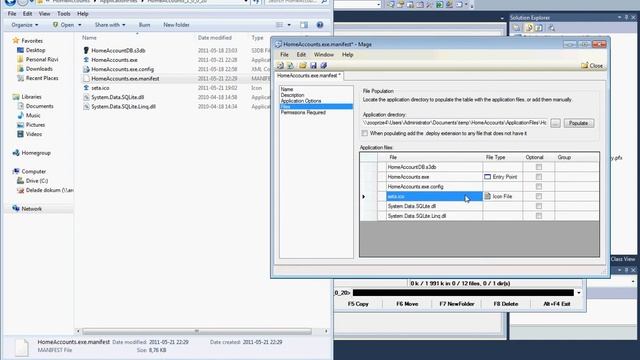Viewport: 640px width, 360px height.
Task: Click the F8 Delete button
Action: (506, 304)
